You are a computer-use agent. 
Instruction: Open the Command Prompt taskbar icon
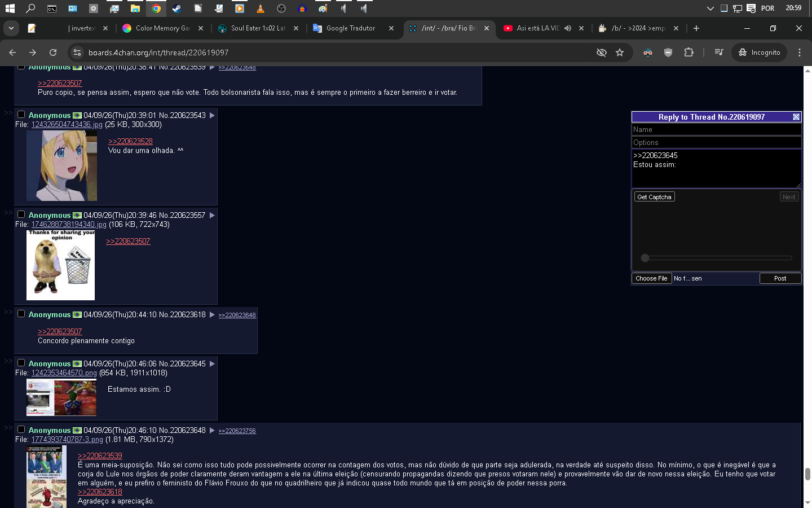51,8
